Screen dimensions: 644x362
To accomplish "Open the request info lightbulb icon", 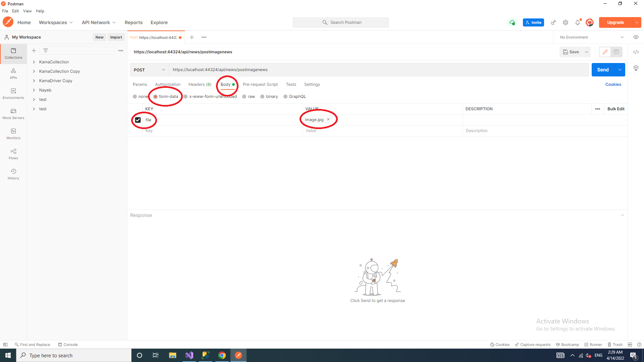I will tap(636, 68).
